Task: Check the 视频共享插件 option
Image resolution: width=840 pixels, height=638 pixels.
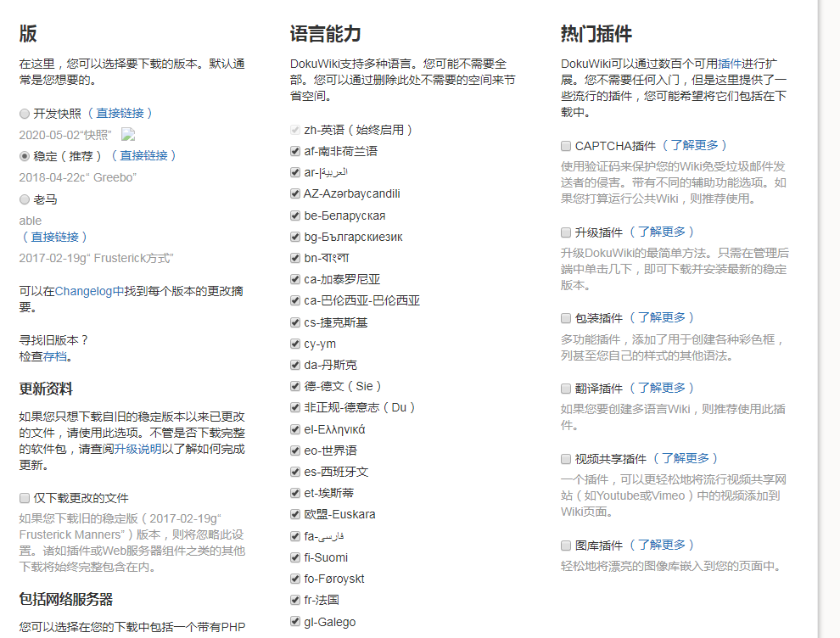Action: [x=564, y=459]
